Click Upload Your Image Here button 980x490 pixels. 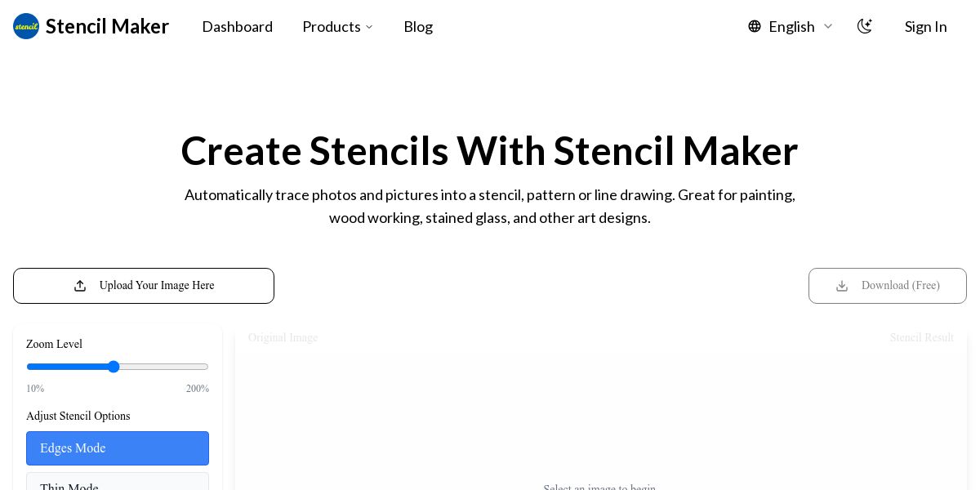[x=144, y=286]
